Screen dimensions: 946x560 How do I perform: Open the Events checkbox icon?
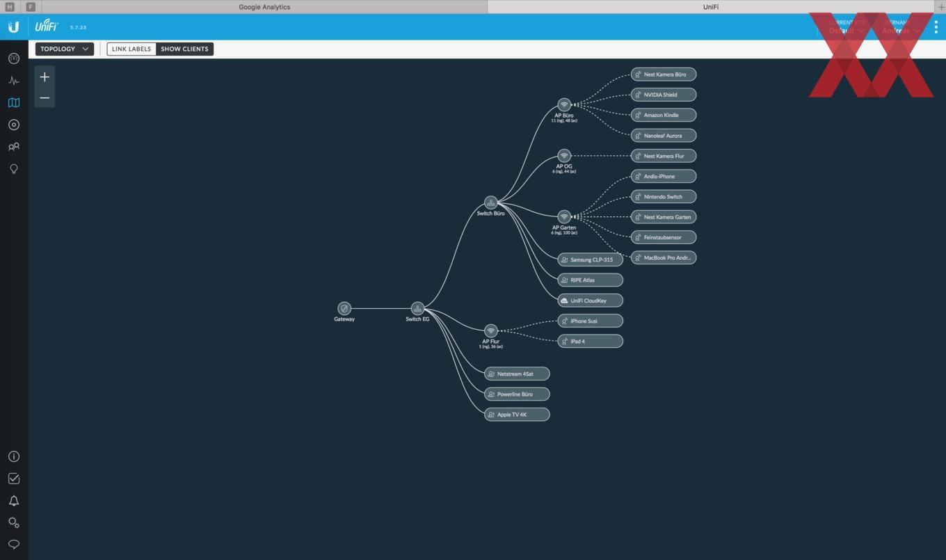coord(13,479)
